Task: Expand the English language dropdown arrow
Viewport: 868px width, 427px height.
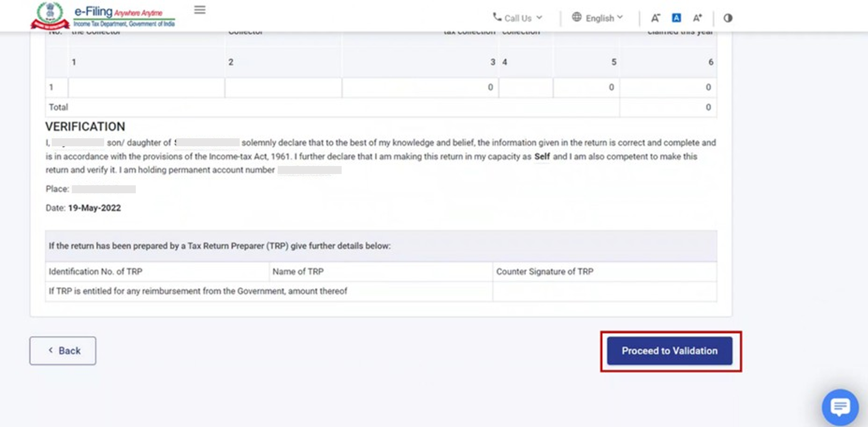Action: (620, 17)
